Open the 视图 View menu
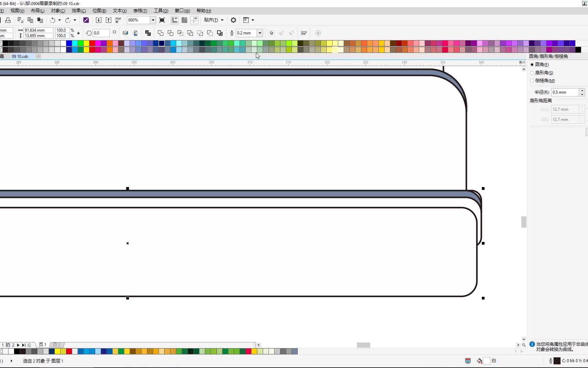Screen dimensions: 588x368 tap(17, 11)
